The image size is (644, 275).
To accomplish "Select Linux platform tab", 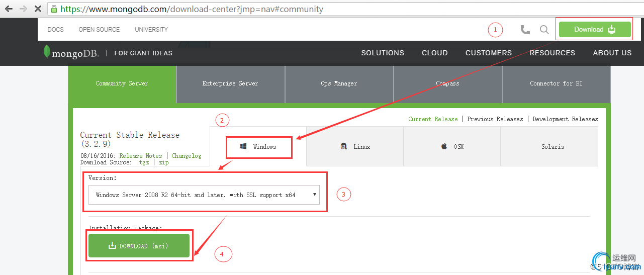I will (x=355, y=147).
